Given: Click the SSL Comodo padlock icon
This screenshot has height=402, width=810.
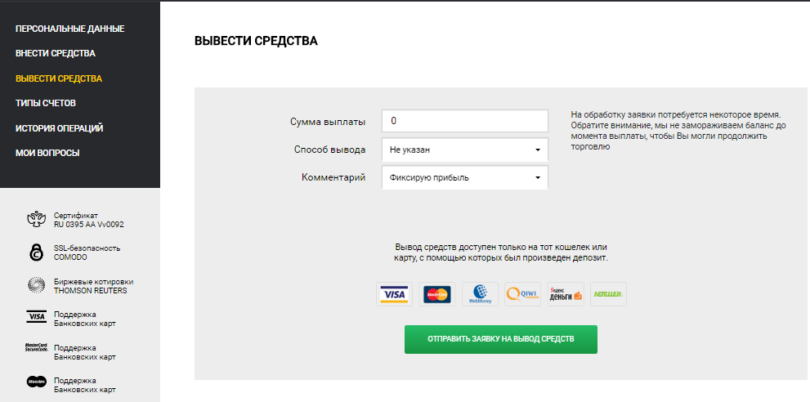Looking at the screenshot, I should pos(36,253).
